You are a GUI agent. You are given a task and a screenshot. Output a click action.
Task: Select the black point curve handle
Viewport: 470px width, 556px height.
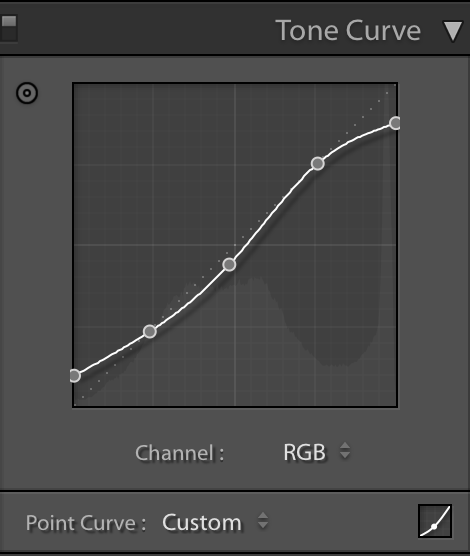[75, 376]
